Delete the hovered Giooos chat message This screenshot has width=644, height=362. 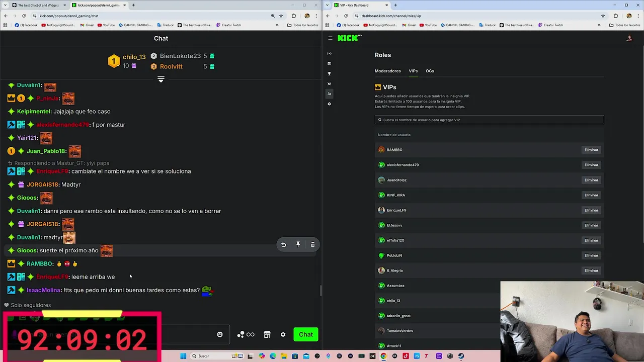[x=312, y=244]
